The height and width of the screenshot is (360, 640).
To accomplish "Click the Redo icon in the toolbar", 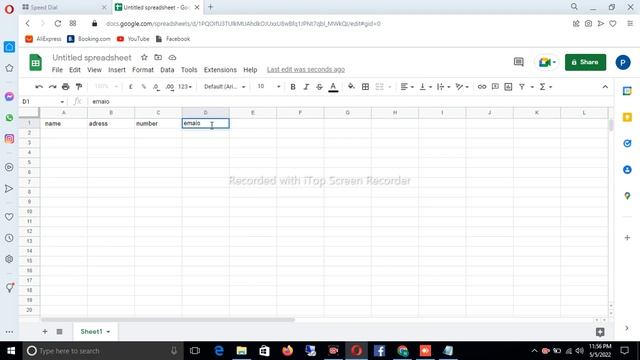I will (x=52, y=87).
